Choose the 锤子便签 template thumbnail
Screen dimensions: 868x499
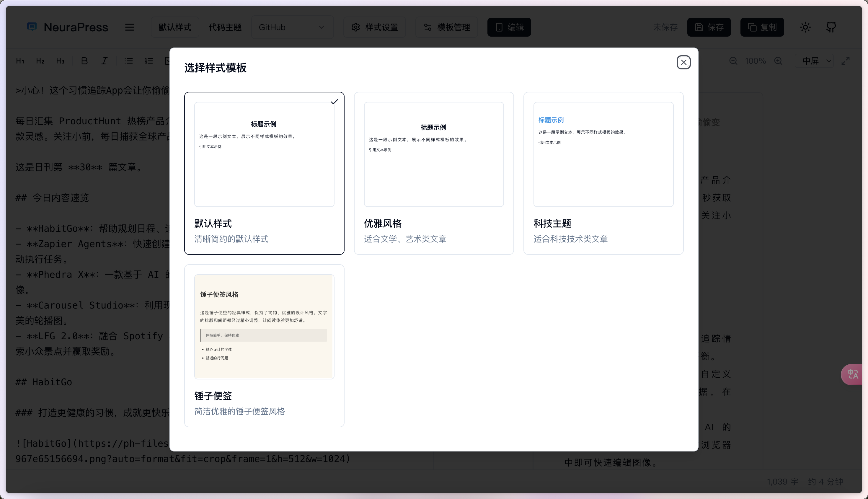(264, 326)
